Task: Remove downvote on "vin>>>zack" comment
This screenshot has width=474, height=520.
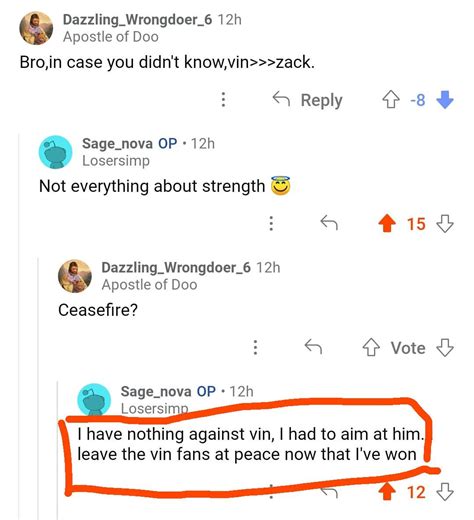Action: 445,100
